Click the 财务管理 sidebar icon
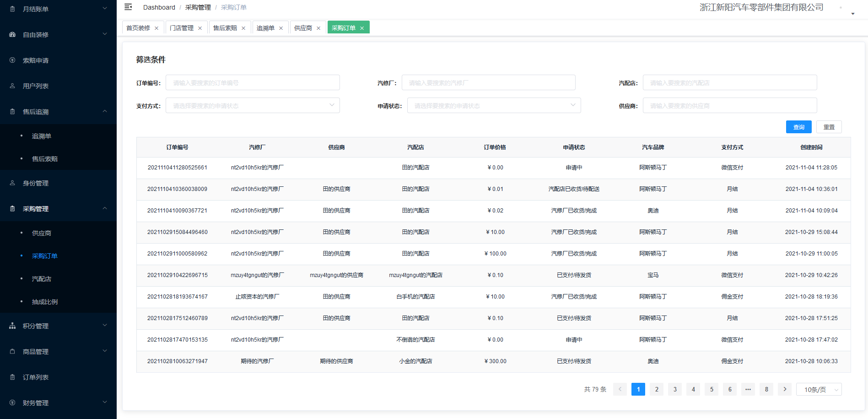868x419 pixels. (x=12, y=403)
